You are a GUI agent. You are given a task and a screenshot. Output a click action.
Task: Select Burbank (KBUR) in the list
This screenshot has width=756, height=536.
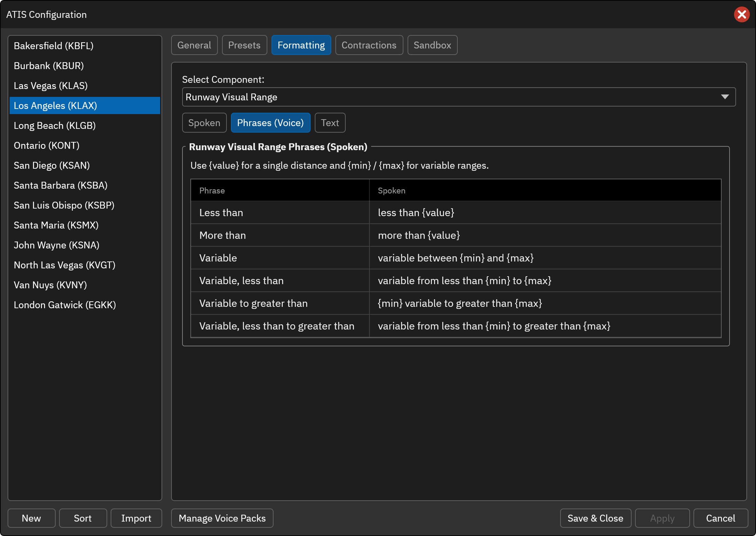coord(85,66)
